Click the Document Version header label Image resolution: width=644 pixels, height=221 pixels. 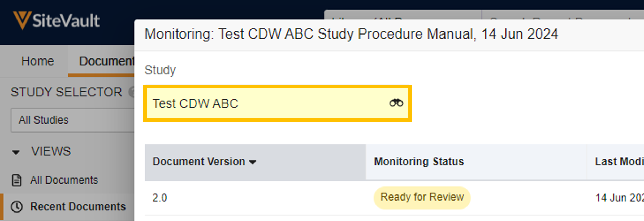[x=198, y=161]
